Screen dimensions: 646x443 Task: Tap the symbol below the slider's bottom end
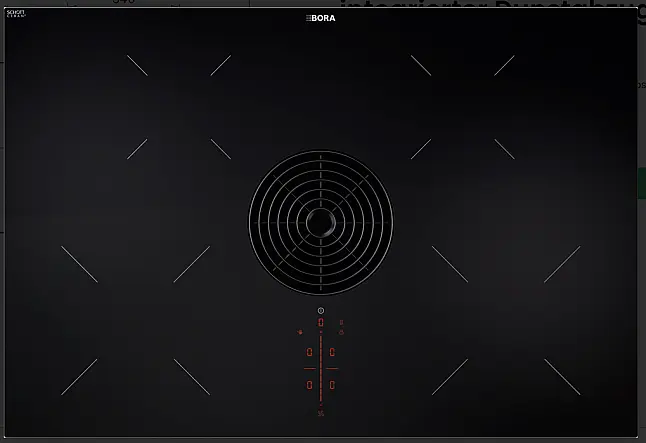click(x=321, y=413)
